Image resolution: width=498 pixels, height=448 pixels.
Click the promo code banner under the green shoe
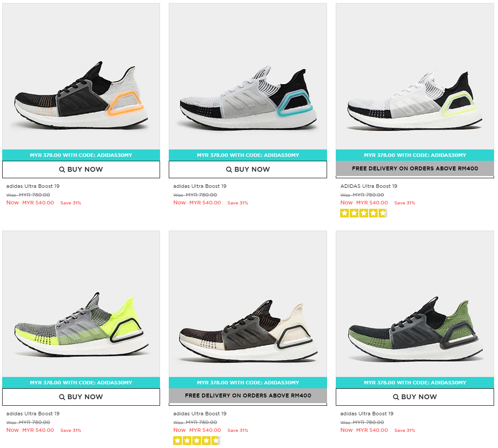click(415, 383)
